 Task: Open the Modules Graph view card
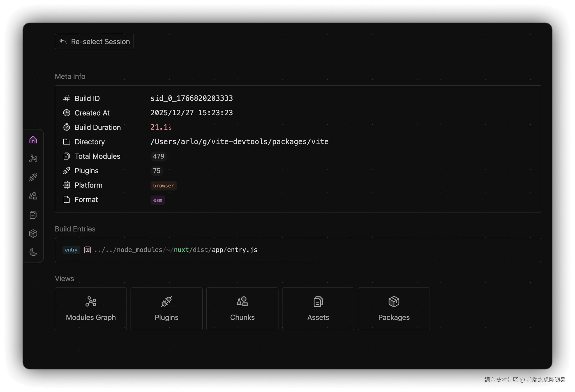(x=91, y=308)
